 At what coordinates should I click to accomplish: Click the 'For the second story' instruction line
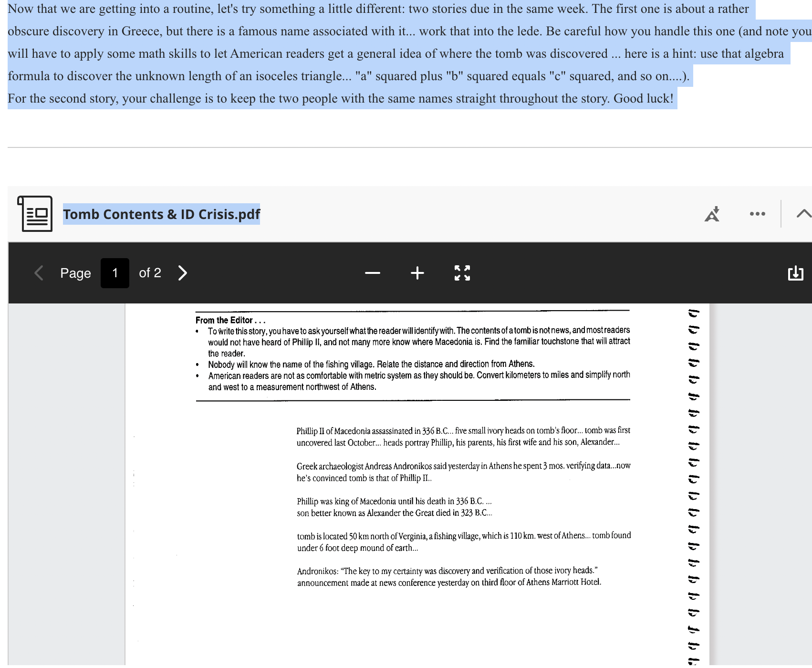(341, 98)
